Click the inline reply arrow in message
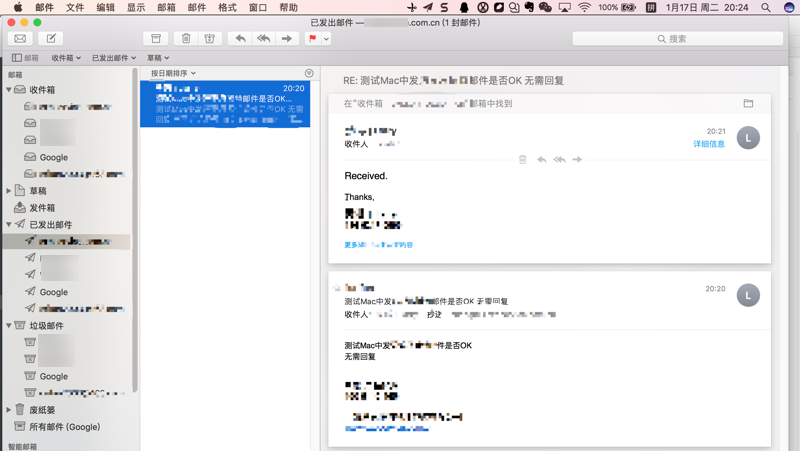Viewport: 800px width, 451px height. [x=542, y=160]
